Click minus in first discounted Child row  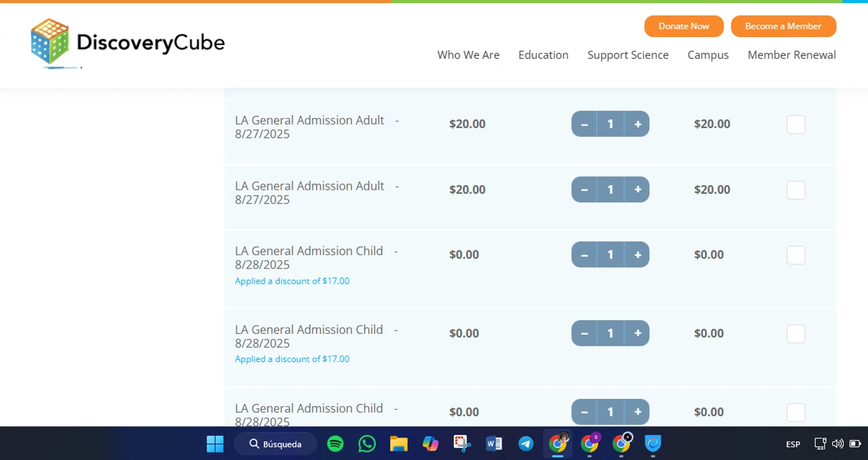[x=584, y=255]
